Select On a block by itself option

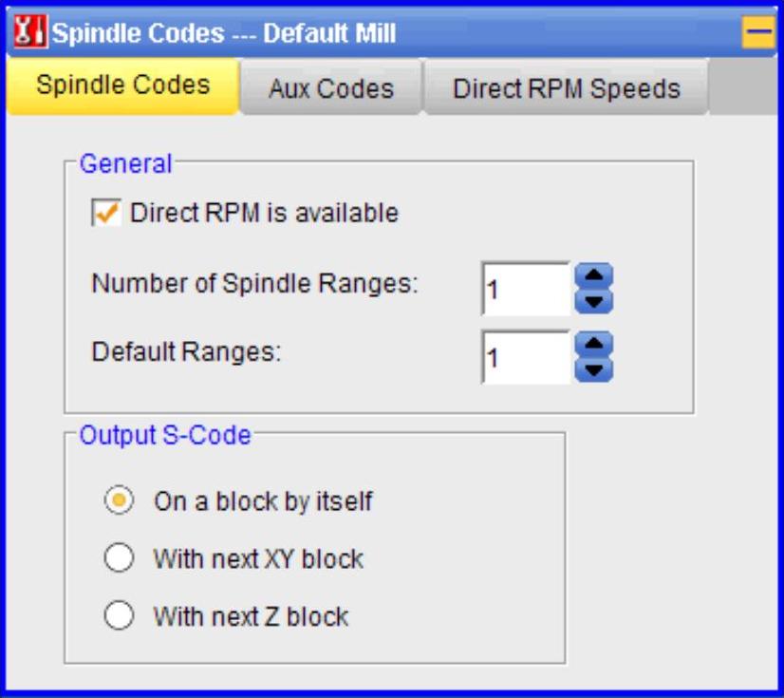pos(119,501)
